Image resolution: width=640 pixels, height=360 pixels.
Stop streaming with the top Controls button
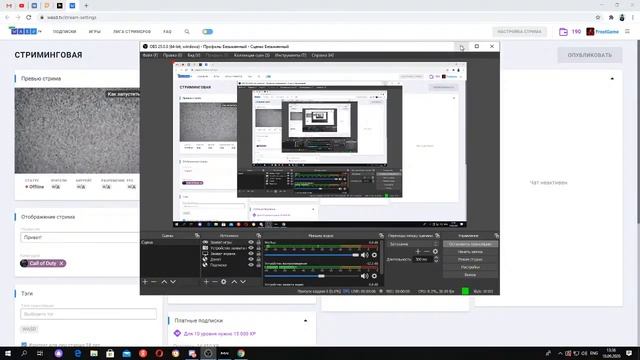[470, 244]
